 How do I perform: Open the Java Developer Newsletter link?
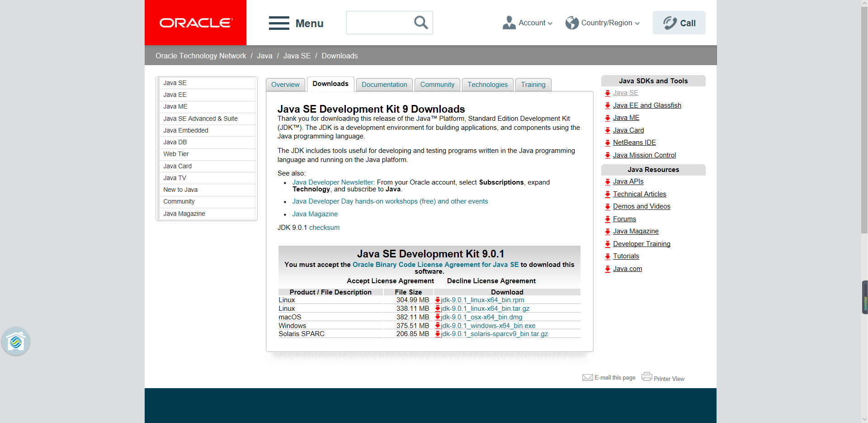[333, 182]
